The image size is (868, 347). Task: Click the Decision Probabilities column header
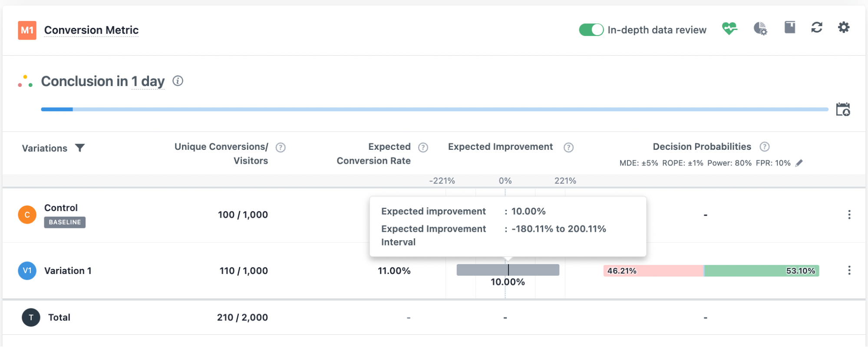pos(702,147)
